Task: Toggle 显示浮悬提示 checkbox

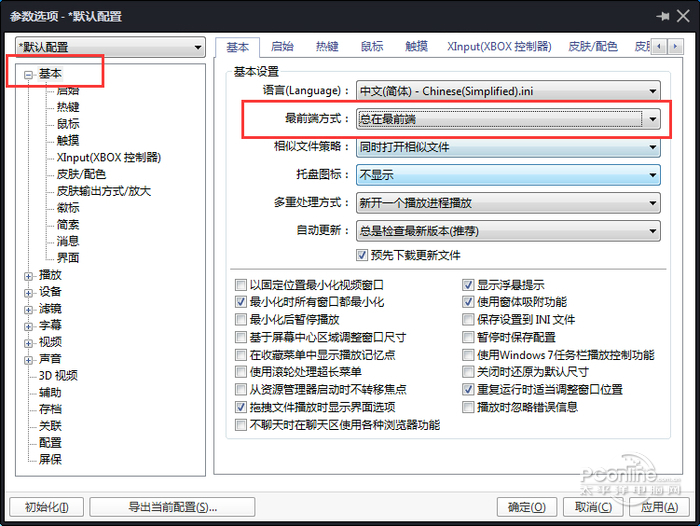Action: [468, 285]
